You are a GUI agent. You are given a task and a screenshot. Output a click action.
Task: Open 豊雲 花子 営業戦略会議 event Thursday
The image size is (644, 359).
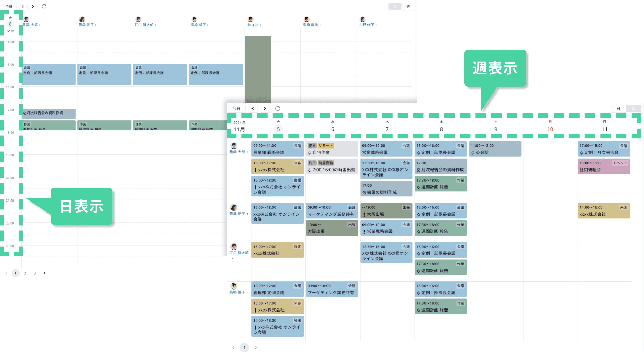pyautogui.click(x=386, y=228)
